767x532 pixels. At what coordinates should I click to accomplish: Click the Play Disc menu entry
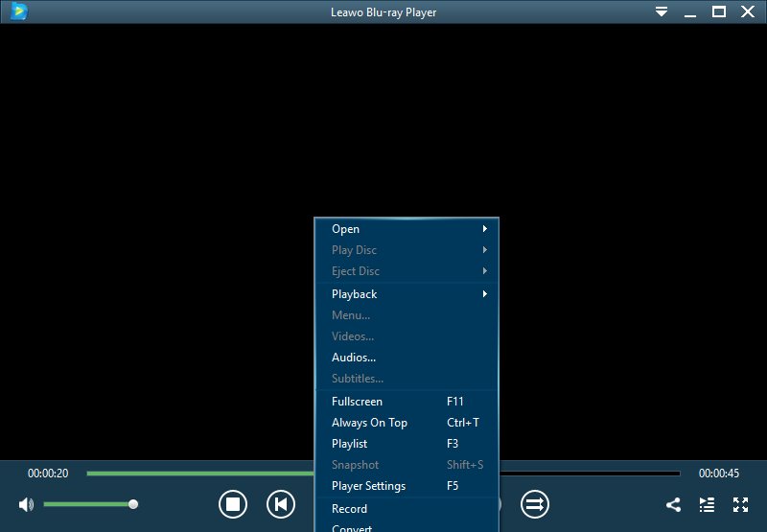coord(407,250)
